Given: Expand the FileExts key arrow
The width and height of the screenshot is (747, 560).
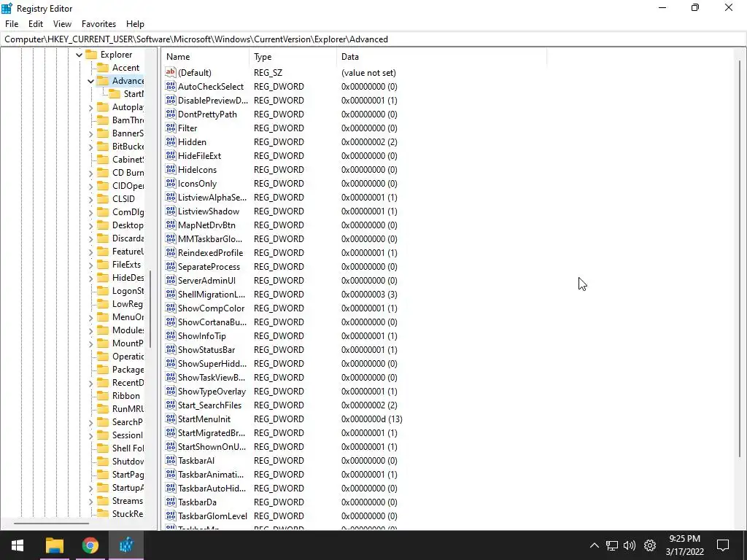Looking at the screenshot, I should point(90,265).
